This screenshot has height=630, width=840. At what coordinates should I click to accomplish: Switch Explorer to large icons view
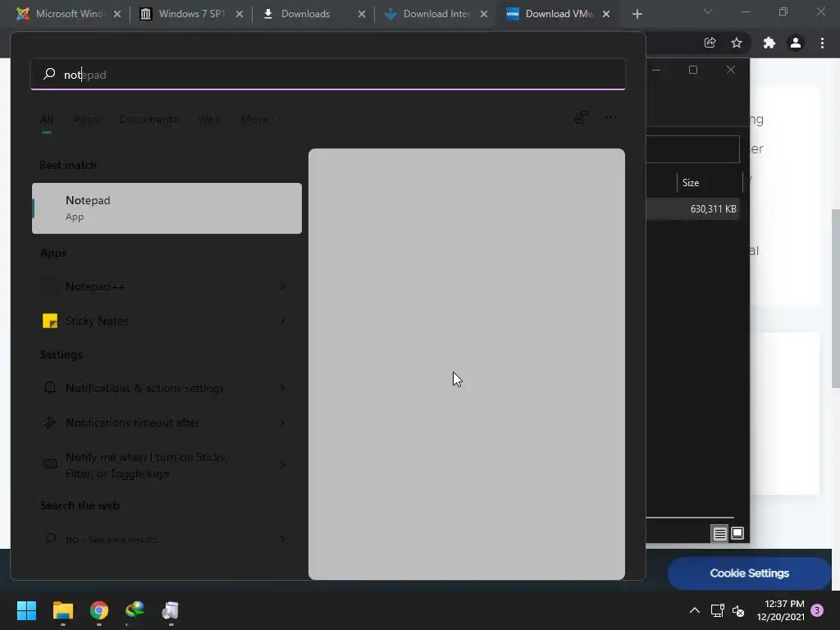737,533
